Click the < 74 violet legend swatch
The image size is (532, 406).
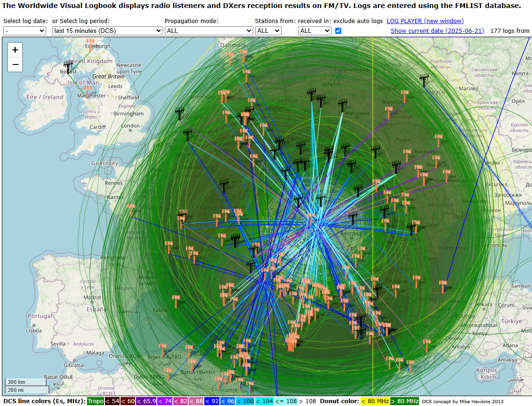tap(165, 401)
